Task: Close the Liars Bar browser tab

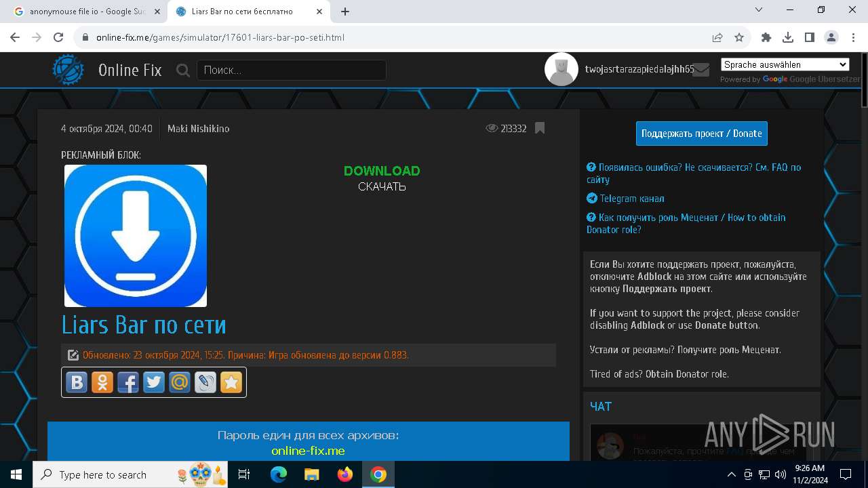Action: click(319, 12)
